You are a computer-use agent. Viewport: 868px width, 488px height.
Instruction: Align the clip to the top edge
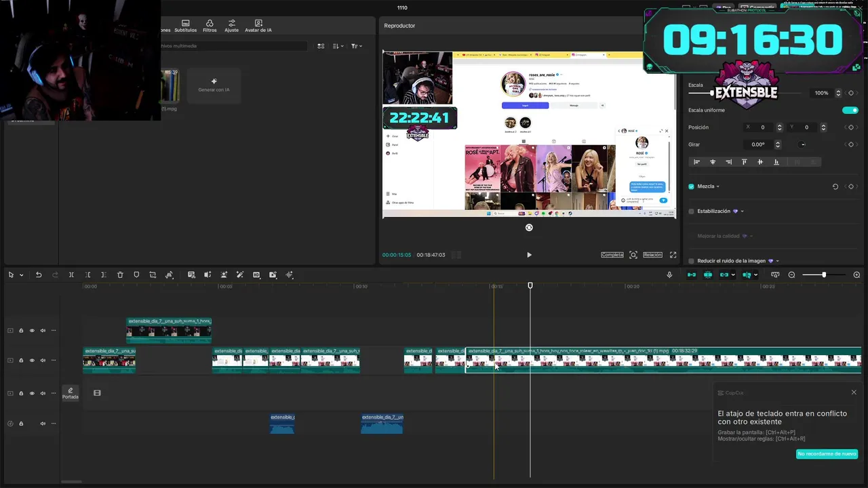pyautogui.click(x=744, y=162)
